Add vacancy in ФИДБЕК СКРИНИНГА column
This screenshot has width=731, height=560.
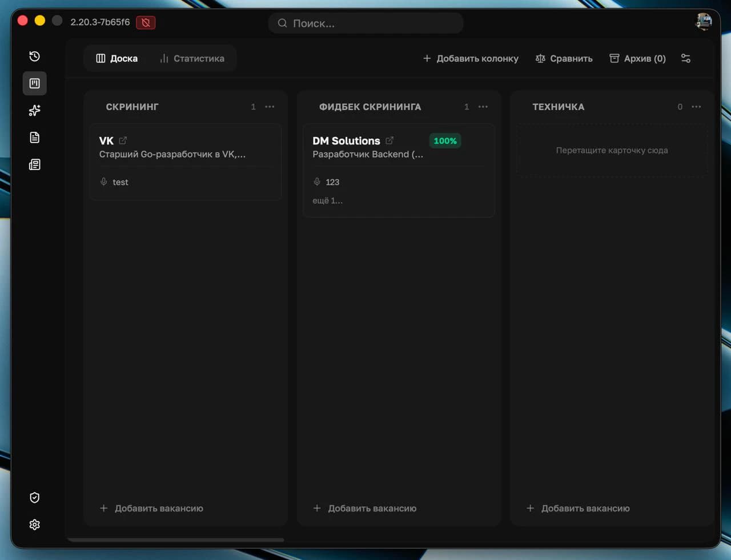pyautogui.click(x=365, y=508)
